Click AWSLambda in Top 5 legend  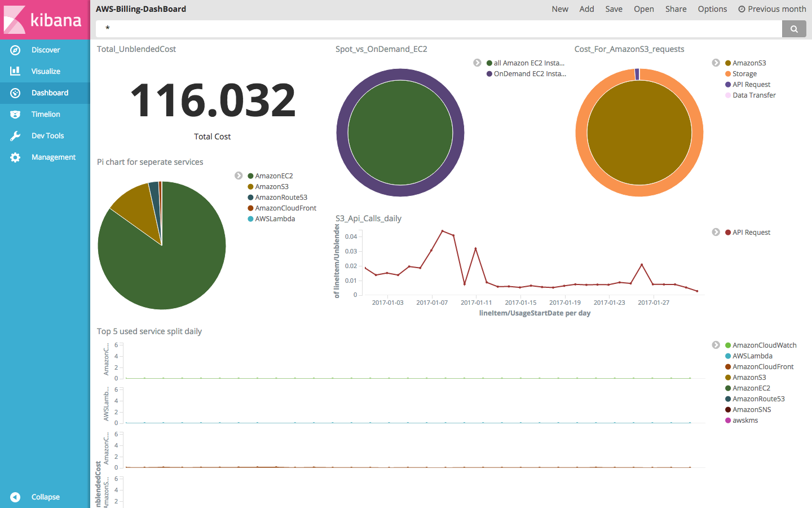(x=749, y=356)
